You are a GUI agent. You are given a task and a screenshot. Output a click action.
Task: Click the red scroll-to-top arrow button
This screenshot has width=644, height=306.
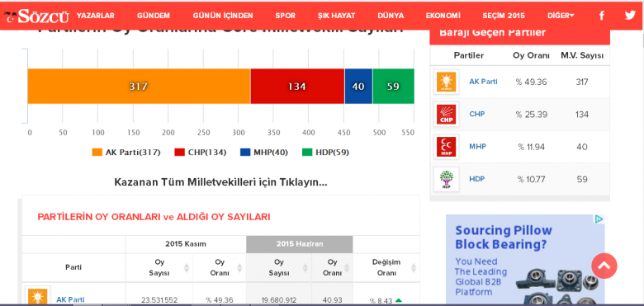tap(604, 266)
